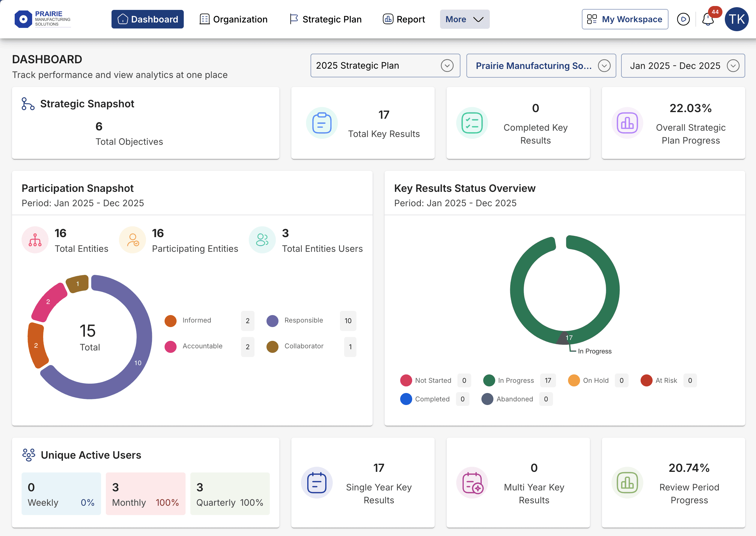Click the Total Key Results clipboard icon

coord(322,123)
